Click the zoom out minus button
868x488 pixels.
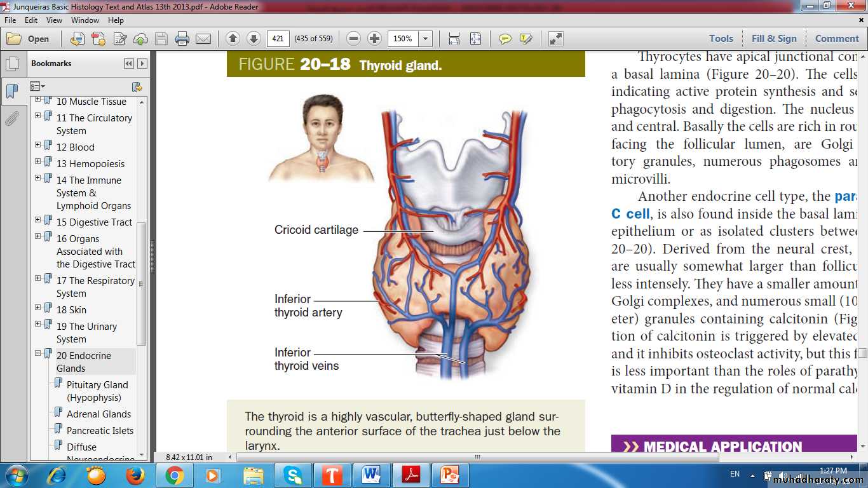point(354,39)
